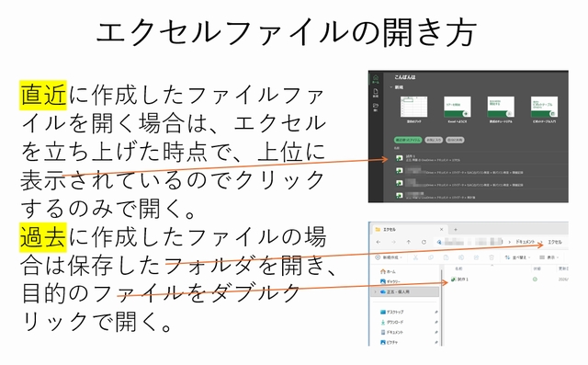
Task: Select the 試作1 file in Explorer file list
Action: (x=459, y=279)
